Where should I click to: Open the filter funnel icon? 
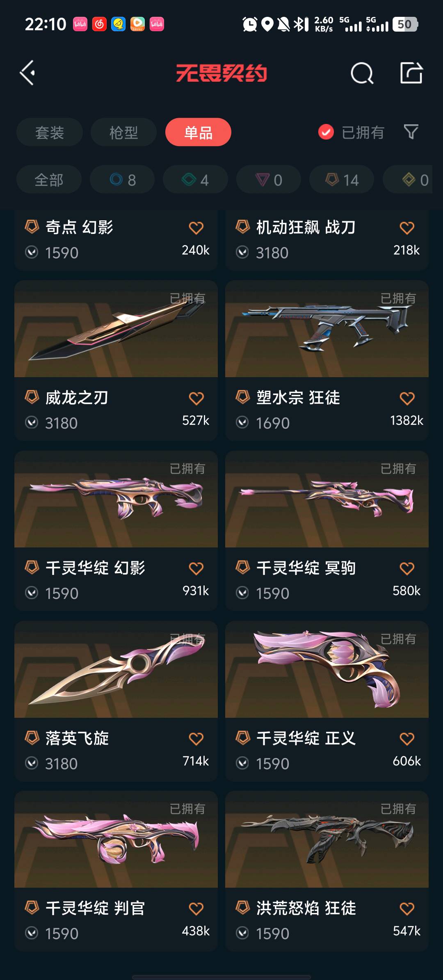click(x=411, y=132)
